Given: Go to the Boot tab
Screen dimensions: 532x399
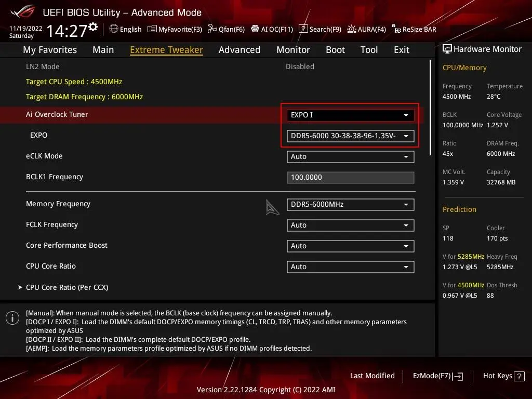Looking at the screenshot, I should click(x=335, y=49).
